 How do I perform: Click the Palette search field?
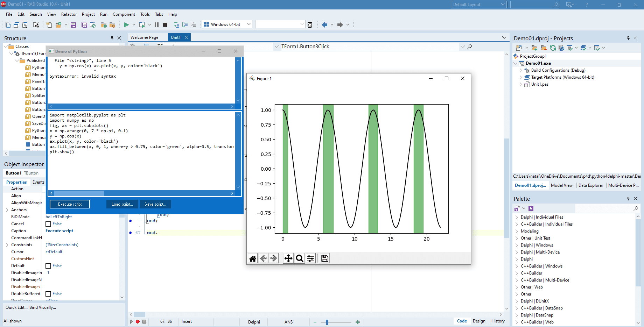pos(607,208)
